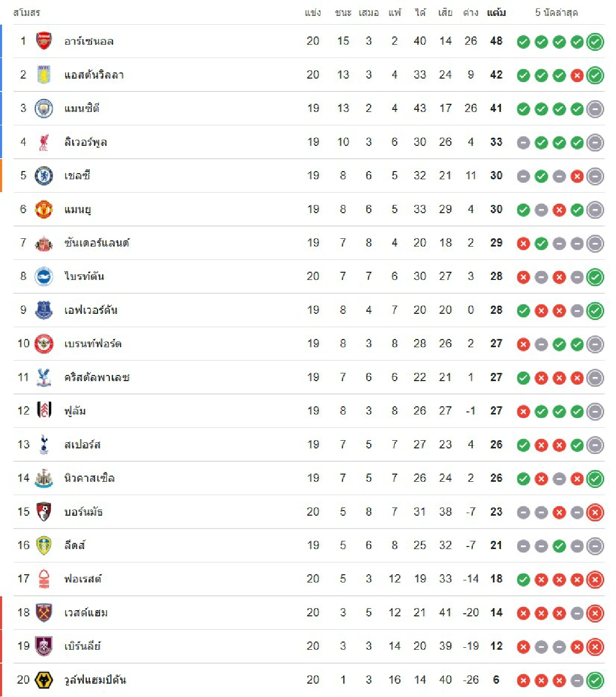Click Newcastle's latest match win circle
Screen dimensions: 616x697
[595, 479]
